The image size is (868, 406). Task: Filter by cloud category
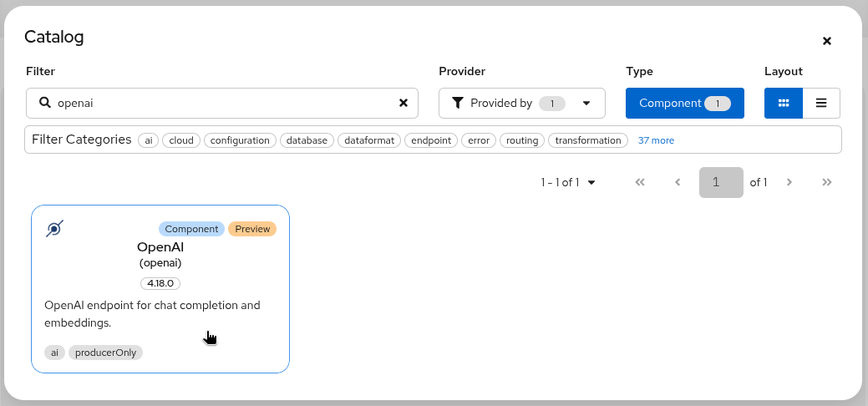click(x=181, y=140)
